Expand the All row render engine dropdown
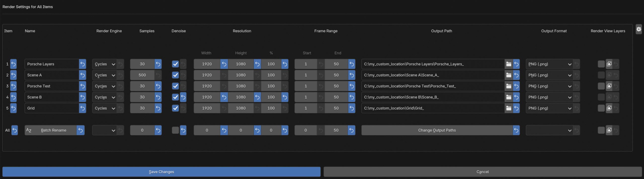This screenshot has height=179, width=644. coord(104,130)
